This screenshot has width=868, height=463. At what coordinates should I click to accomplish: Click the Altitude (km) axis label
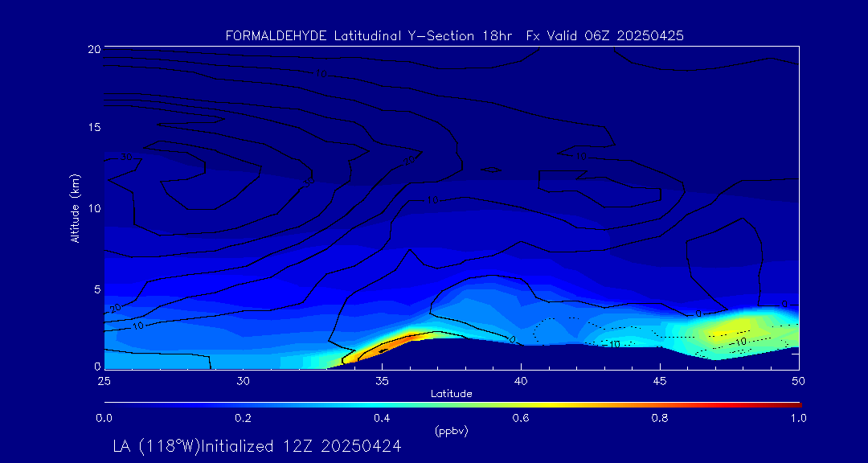(75, 208)
